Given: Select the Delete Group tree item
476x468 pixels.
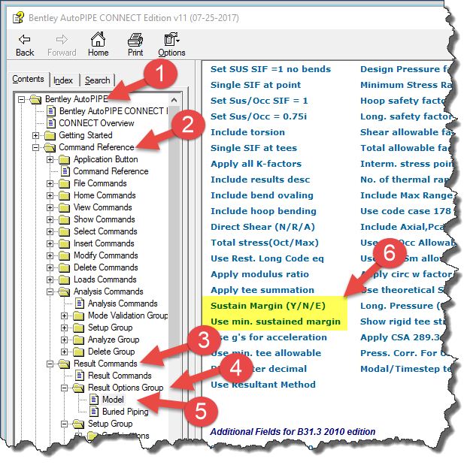Looking at the screenshot, I should click(x=111, y=352).
